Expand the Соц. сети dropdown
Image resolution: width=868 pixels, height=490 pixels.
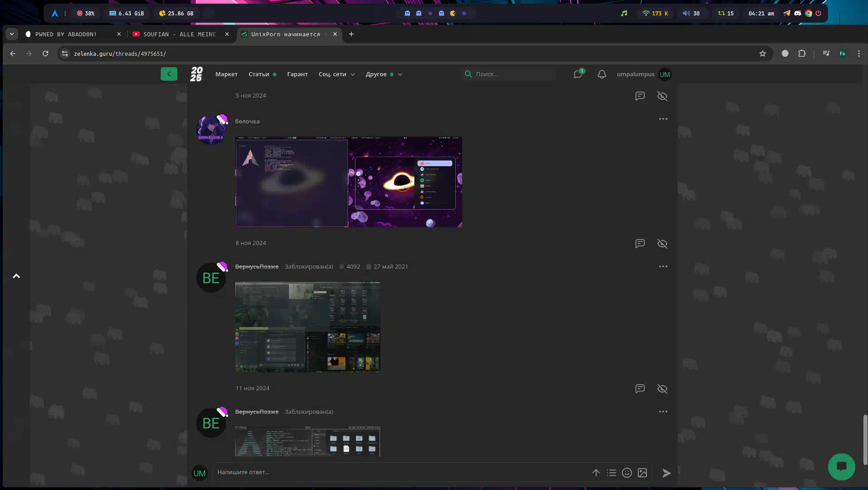336,74
